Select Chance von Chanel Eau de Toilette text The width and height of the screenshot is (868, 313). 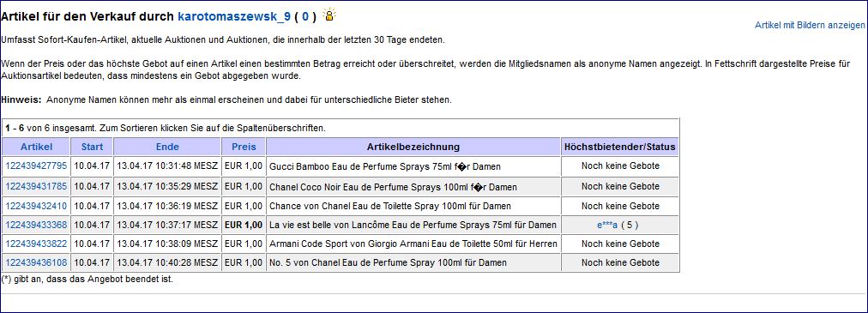pyautogui.click(x=389, y=207)
